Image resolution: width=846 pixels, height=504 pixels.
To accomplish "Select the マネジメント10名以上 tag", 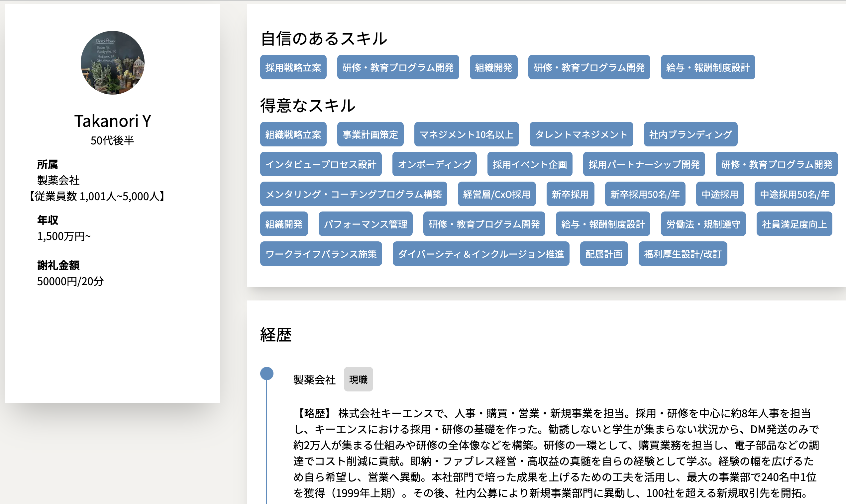I will tap(466, 134).
